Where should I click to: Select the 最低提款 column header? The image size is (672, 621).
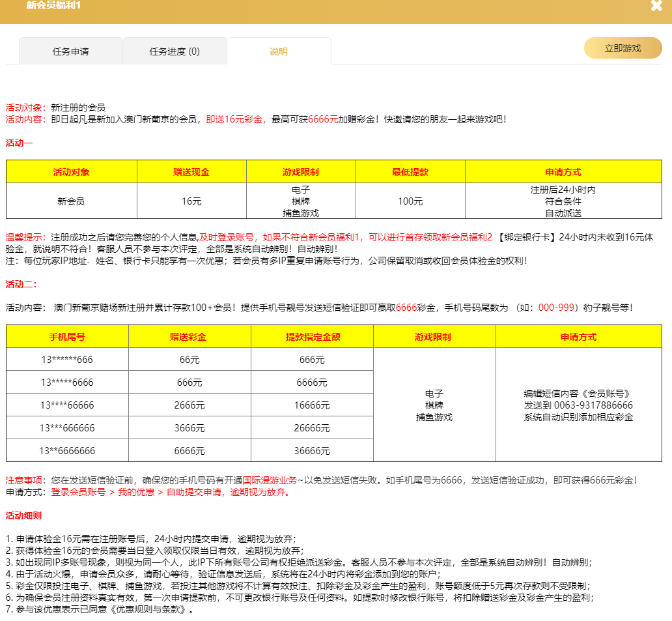(x=410, y=172)
